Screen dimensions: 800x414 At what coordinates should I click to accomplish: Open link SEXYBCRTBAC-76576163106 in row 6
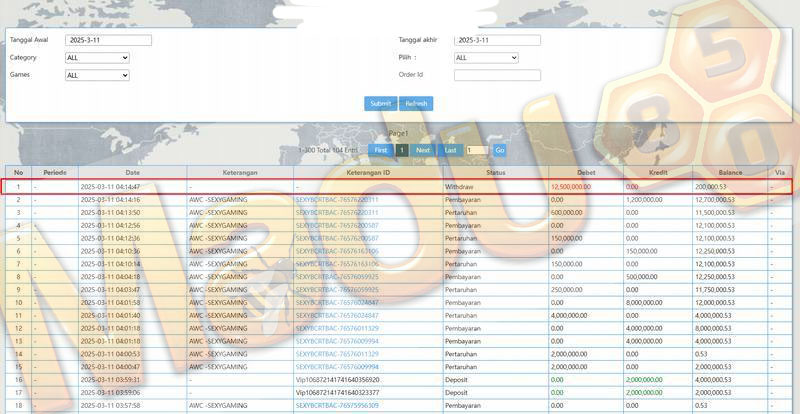(x=337, y=251)
